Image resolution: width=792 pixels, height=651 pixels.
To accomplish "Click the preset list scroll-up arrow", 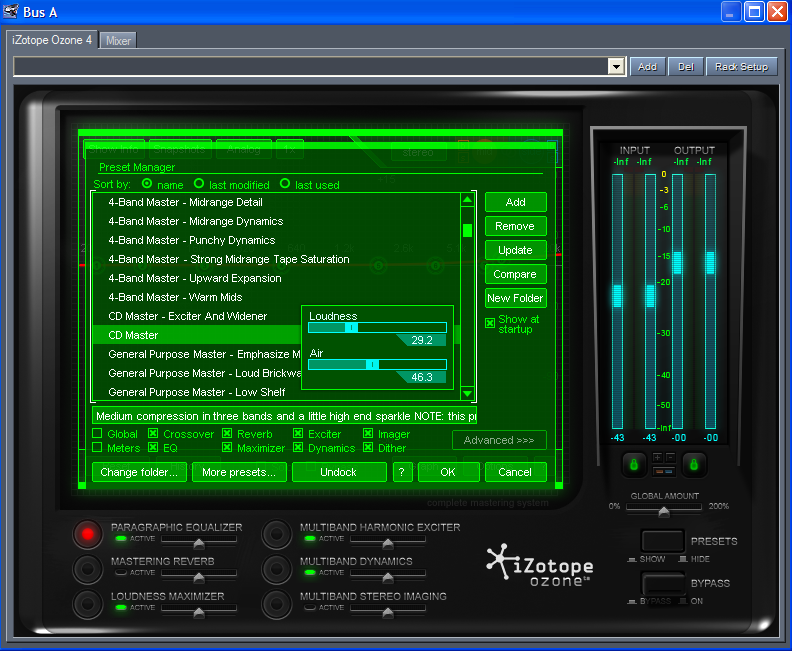I will (467, 199).
